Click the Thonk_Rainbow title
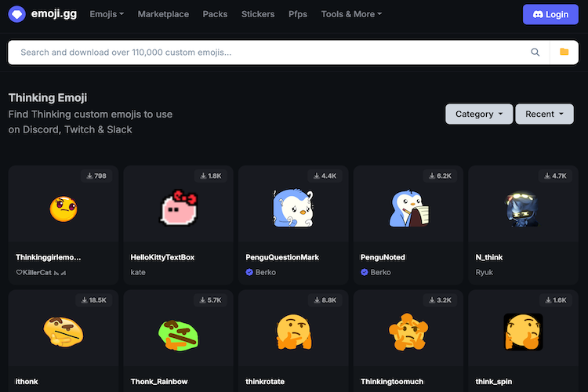Screen dimensions: 588x392 coord(159,382)
